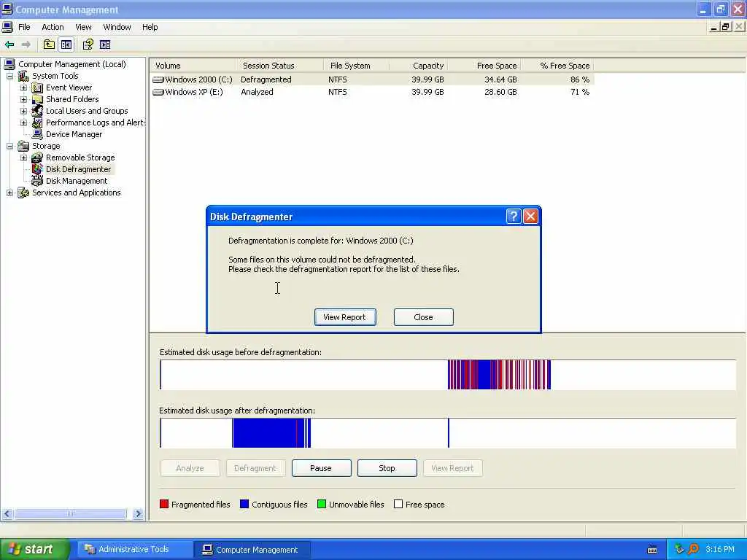Collapse the Storage node

(x=9, y=146)
